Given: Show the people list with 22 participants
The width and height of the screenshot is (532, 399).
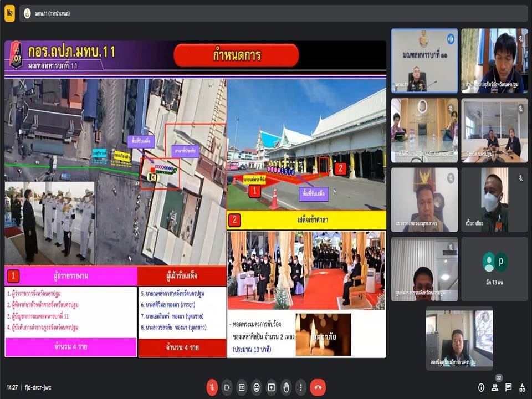Looking at the screenshot, I should (495, 387).
